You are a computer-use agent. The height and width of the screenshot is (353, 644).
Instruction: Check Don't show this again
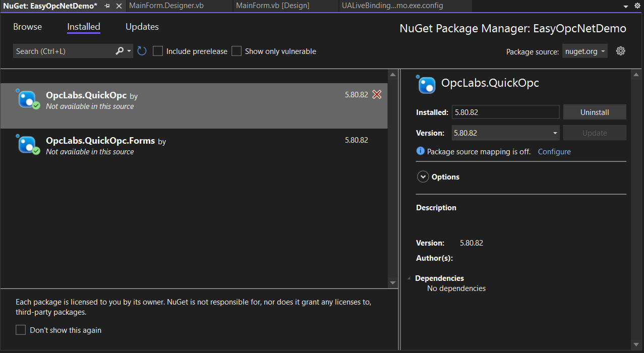pos(21,330)
